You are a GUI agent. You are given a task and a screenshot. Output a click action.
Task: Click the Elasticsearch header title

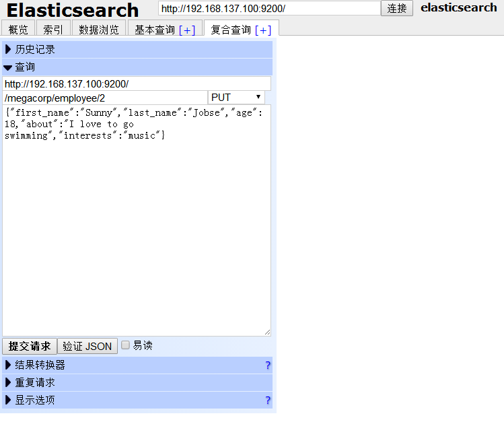coord(73,10)
